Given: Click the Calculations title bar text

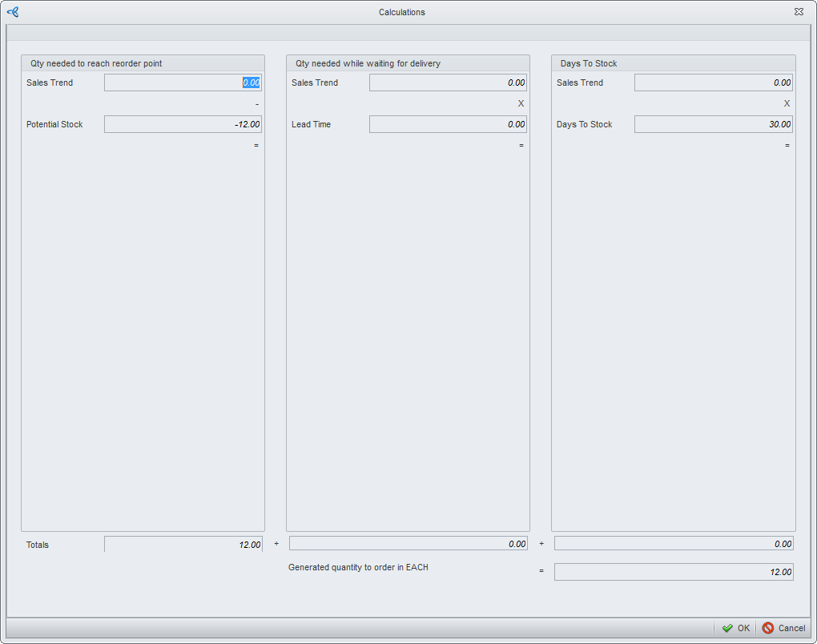Looking at the screenshot, I should click(x=402, y=12).
